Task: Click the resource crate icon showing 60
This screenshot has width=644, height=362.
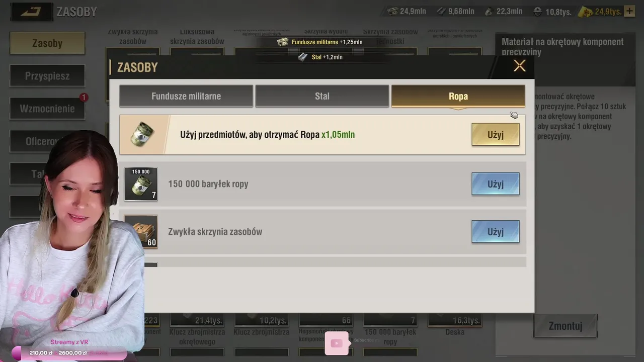Action: 141,232
